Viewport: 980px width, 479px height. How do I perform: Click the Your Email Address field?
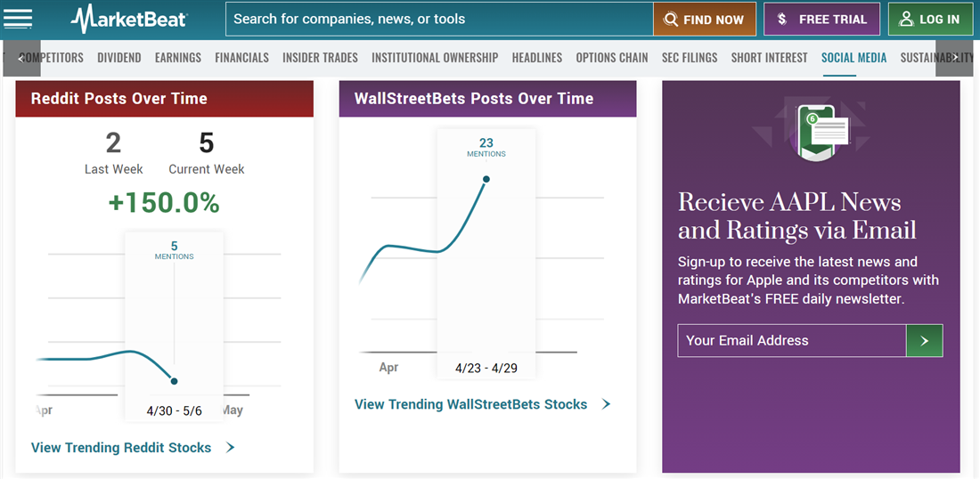[791, 340]
